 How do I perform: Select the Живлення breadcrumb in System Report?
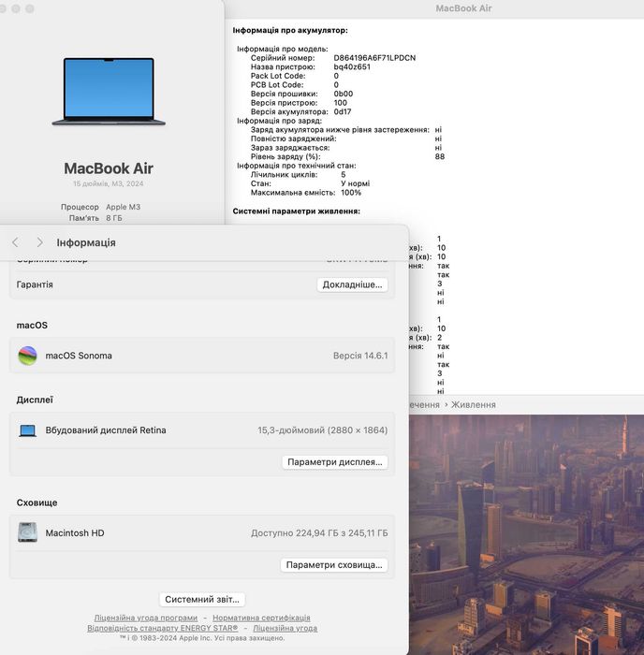click(x=473, y=405)
